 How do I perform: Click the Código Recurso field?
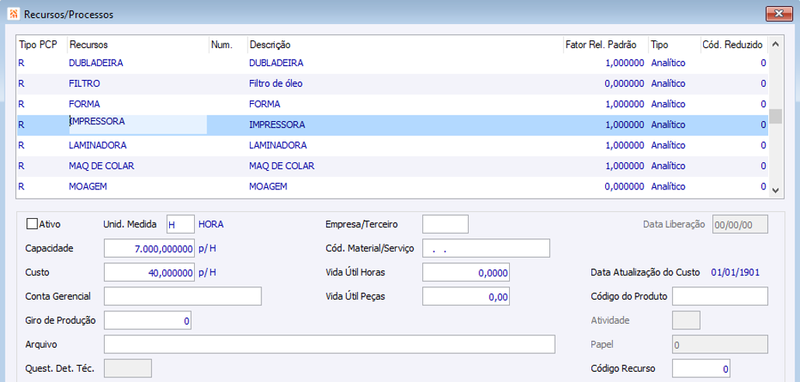pyautogui.click(x=702, y=368)
